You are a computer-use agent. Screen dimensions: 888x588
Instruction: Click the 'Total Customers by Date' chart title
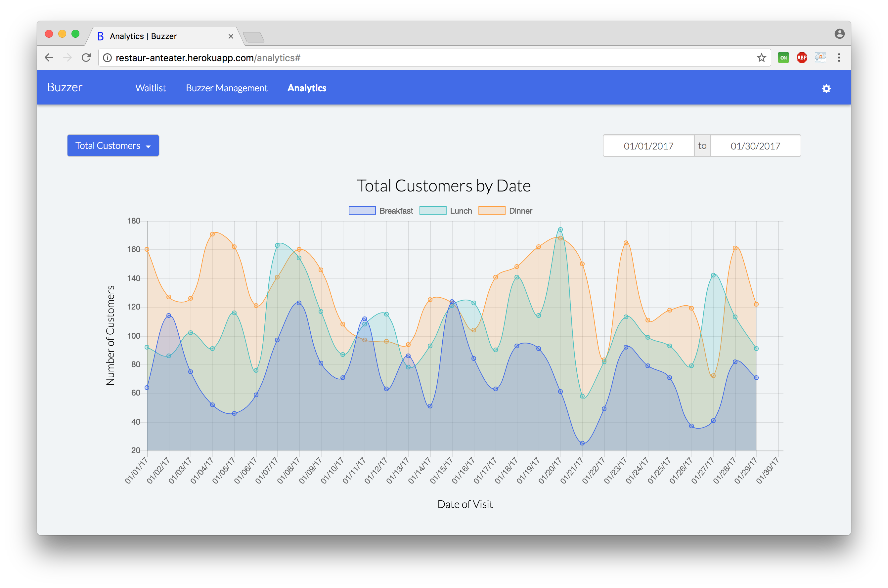(443, 186)
